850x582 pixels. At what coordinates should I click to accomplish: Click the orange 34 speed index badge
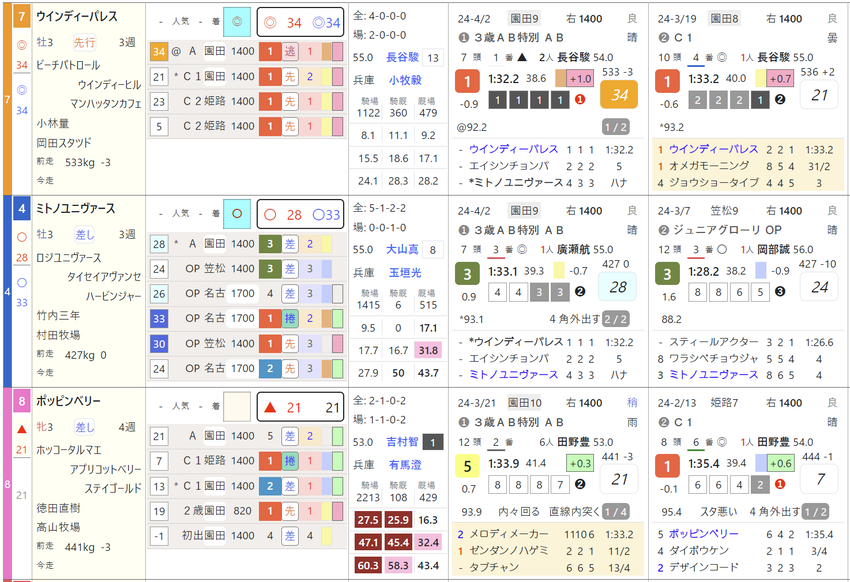(x=619, y=95)
